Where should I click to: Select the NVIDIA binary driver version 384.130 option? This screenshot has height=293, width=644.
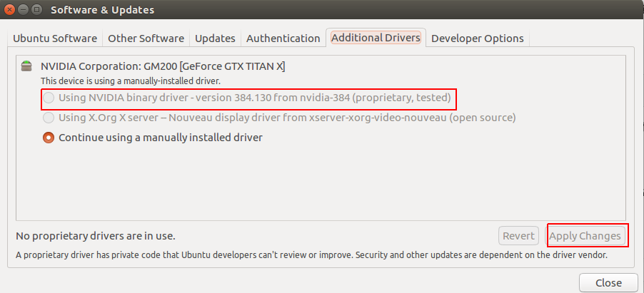49,97
